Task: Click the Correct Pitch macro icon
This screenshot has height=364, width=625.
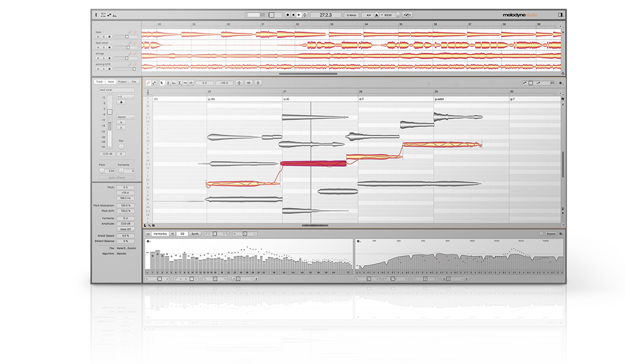Action: point(239,83)
